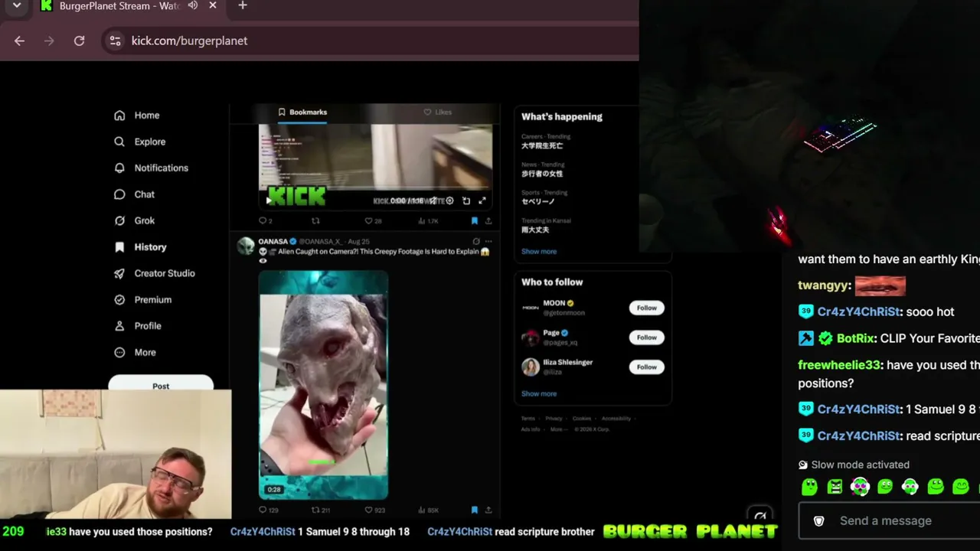
Task: Reply to the OANASA alien post
Action: point(263,510)
